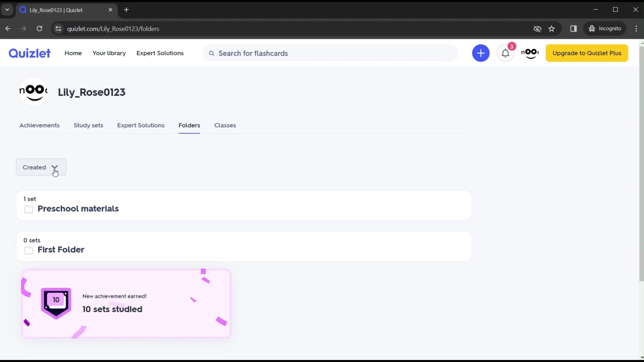Open a new browser tab
This screenshot has width=644, height=362.
click(126, 10)
